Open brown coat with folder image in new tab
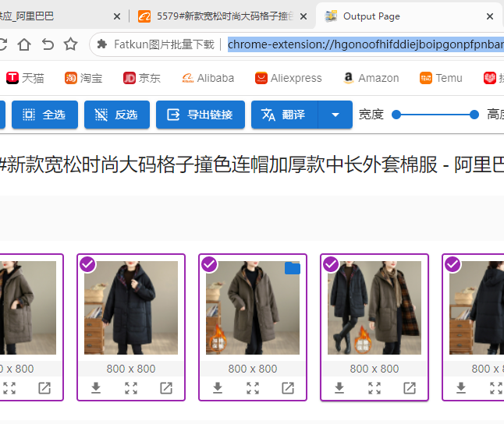Screen dimensions: 504x424 click(x=288, y=388)
